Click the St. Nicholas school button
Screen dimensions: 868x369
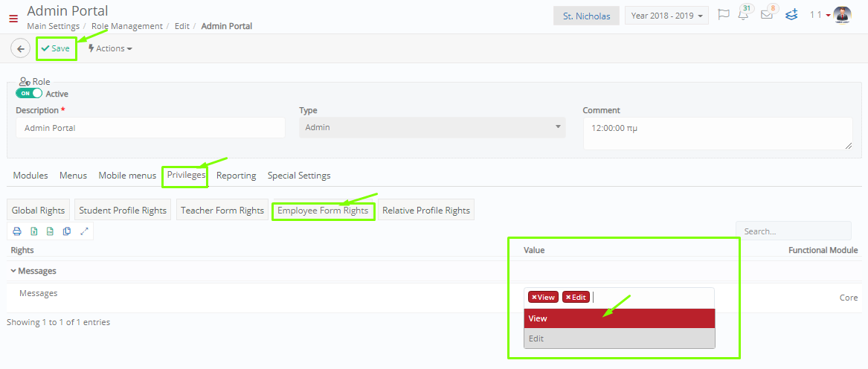pos(587,16)
